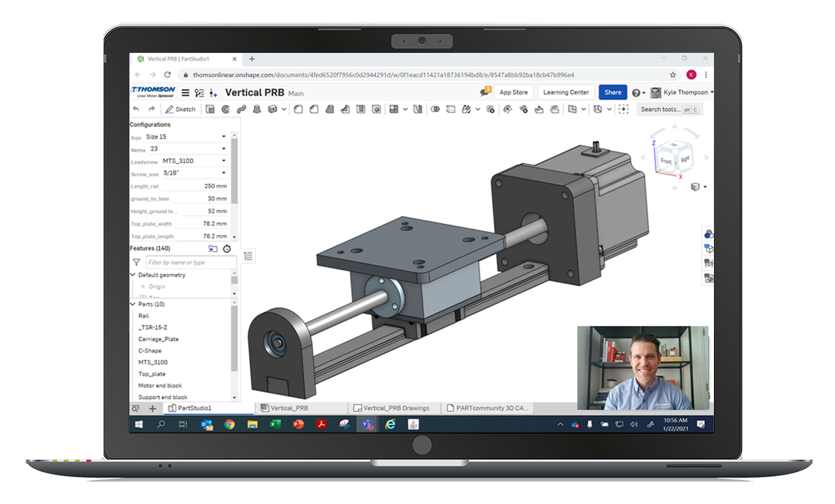The image size is (835, 504).
Task: Click the Front face of view cube
Action: tap(666, 161)
